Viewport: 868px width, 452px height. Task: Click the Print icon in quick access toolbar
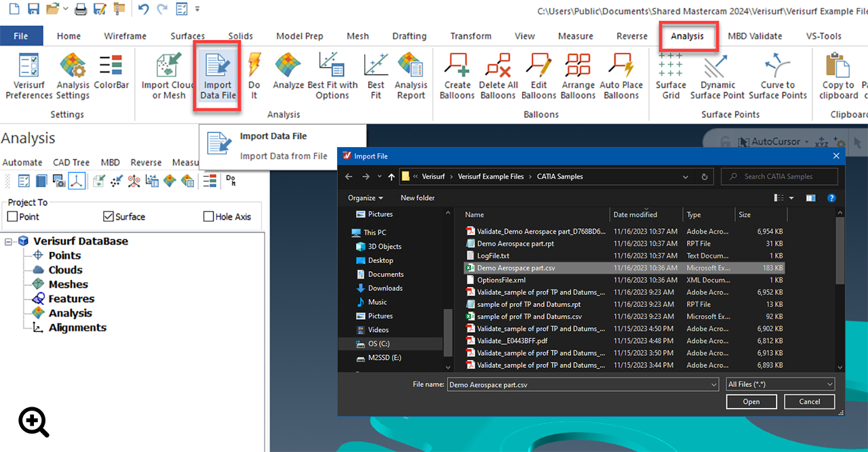pyautogui.click(x=81, y=9)
